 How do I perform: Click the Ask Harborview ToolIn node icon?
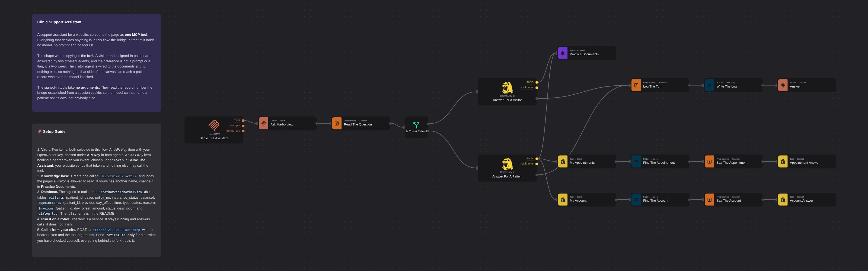(x=263, y=124)
